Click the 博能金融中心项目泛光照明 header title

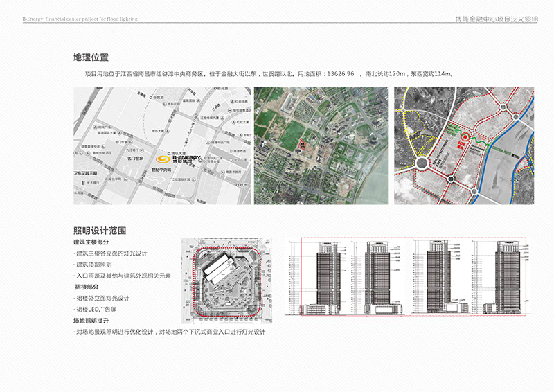(496, 19)
